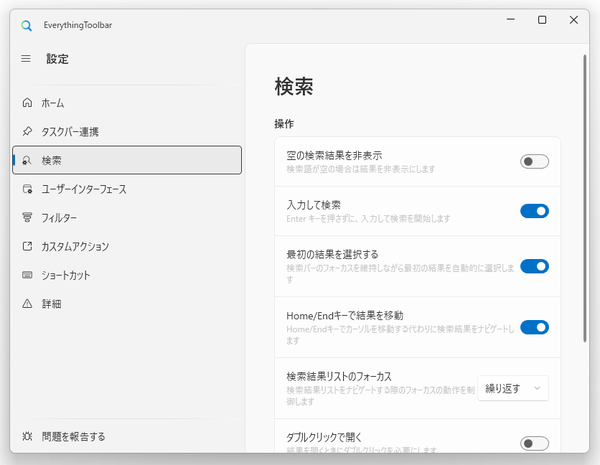Turn off 入力して検索 toggle
Screen dimensions: 600x465
534,211
